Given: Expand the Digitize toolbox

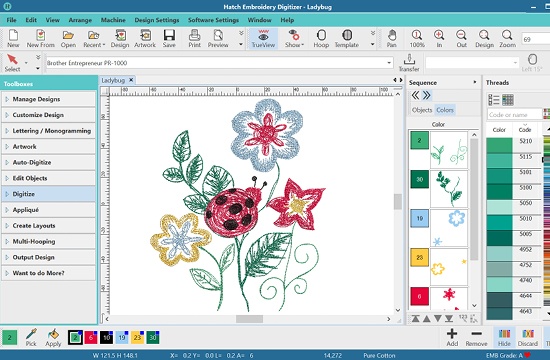Looking at the screenshot, I should click(x=48, y=194).
